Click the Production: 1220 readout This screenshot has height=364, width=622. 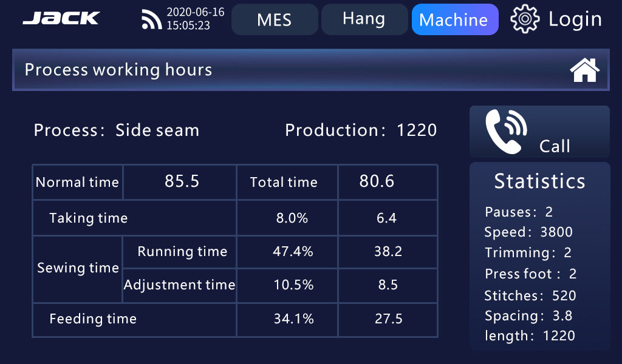[361, 130]
